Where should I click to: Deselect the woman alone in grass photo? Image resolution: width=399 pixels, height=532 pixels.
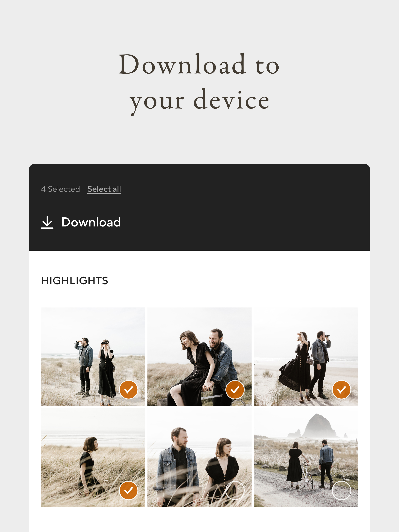click(129, 490)
